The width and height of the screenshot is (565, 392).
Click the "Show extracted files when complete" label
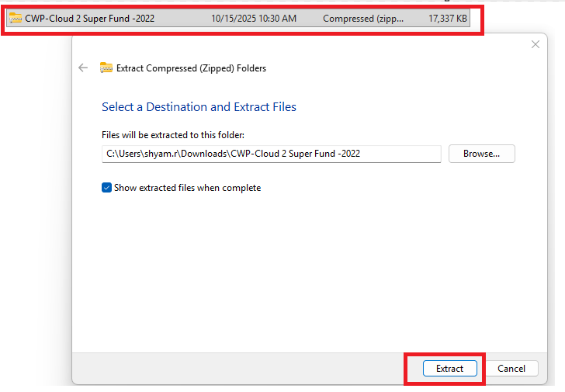click(187, 188)
